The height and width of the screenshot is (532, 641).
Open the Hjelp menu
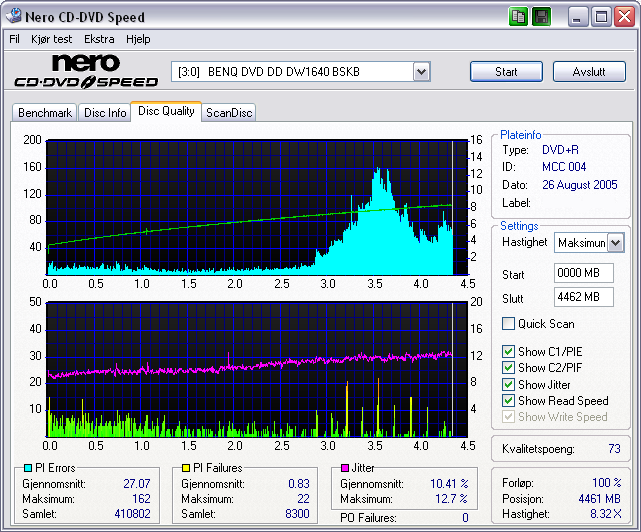pyautogui.click(x=138, y=39)
